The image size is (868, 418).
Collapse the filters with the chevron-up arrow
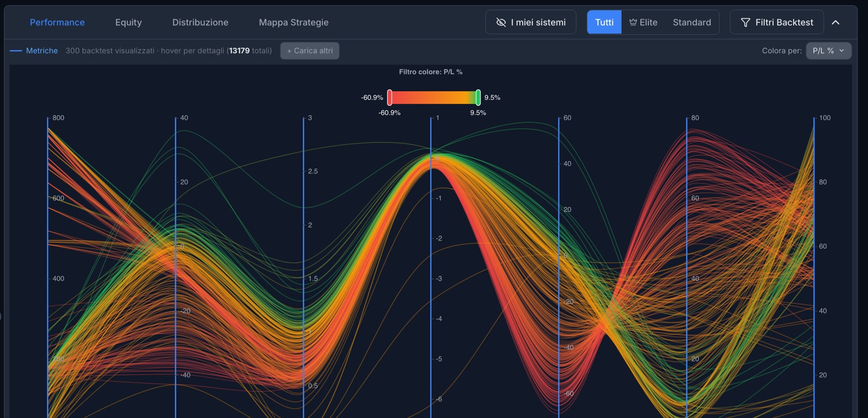(835, 22)
